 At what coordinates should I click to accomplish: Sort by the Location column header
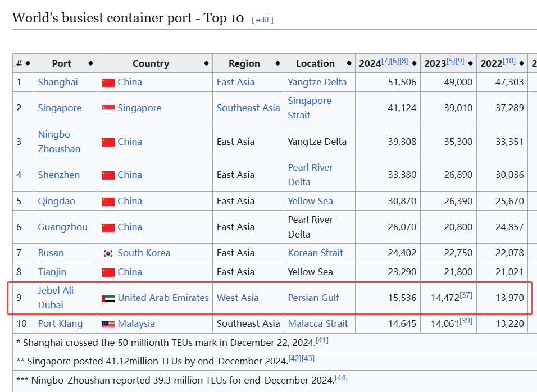pyautogui.click(x=349, y=63)
